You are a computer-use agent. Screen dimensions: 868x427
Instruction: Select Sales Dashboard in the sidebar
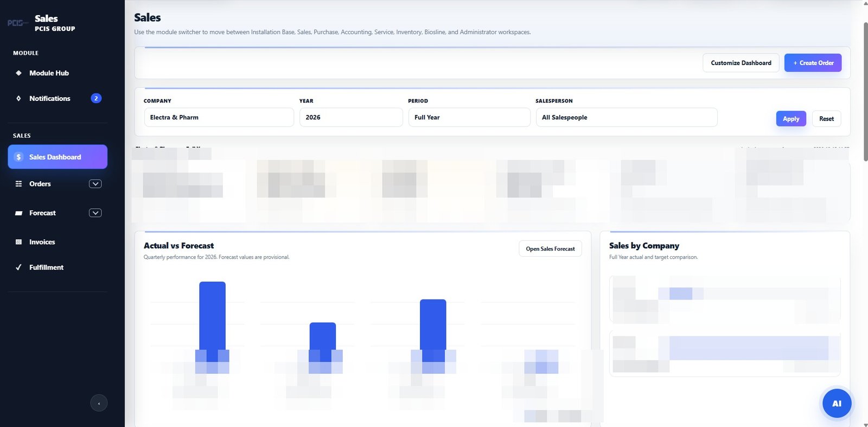coord(58,157)
